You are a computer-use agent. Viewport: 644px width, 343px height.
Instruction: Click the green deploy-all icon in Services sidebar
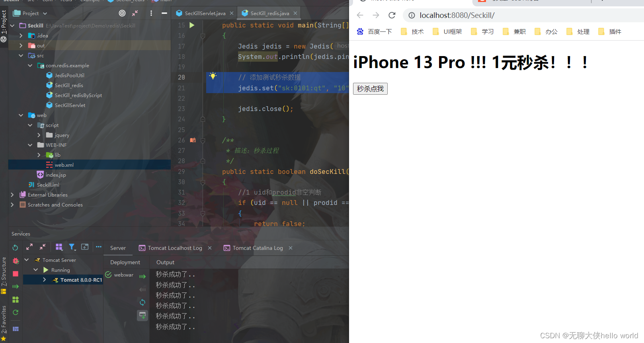16,286
